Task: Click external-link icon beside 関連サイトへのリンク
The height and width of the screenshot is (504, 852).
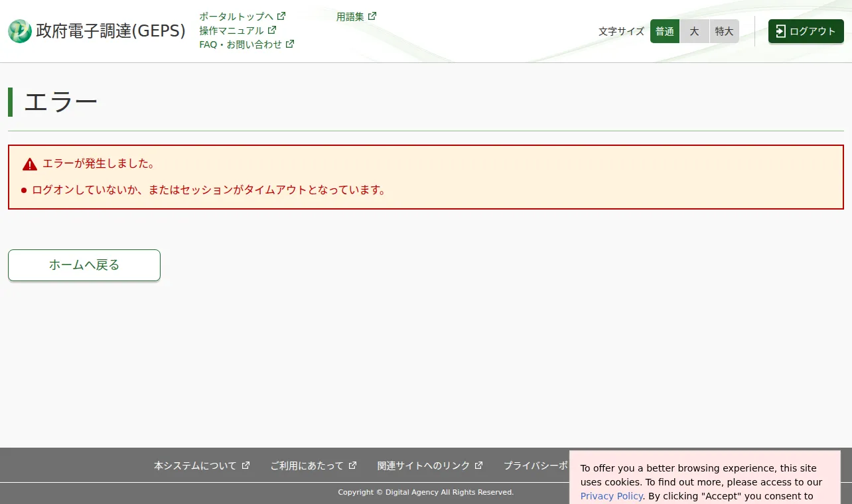Action: click(x=479, y=466)
